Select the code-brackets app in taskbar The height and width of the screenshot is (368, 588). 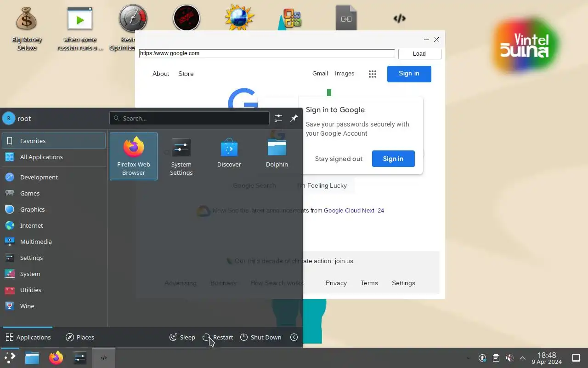pyautogui.click(x=104, y=358)
